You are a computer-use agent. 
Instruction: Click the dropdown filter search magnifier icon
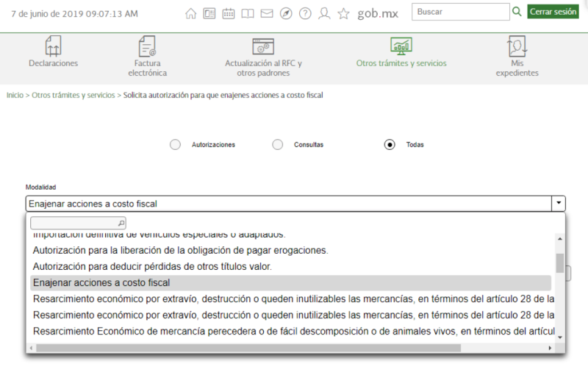point(121,223)
